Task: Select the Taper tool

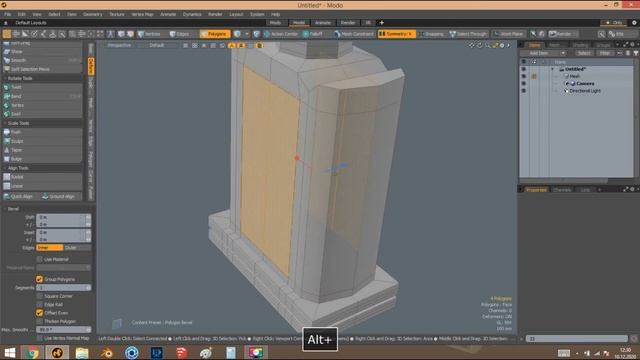Action: click(x=42, y=150)
